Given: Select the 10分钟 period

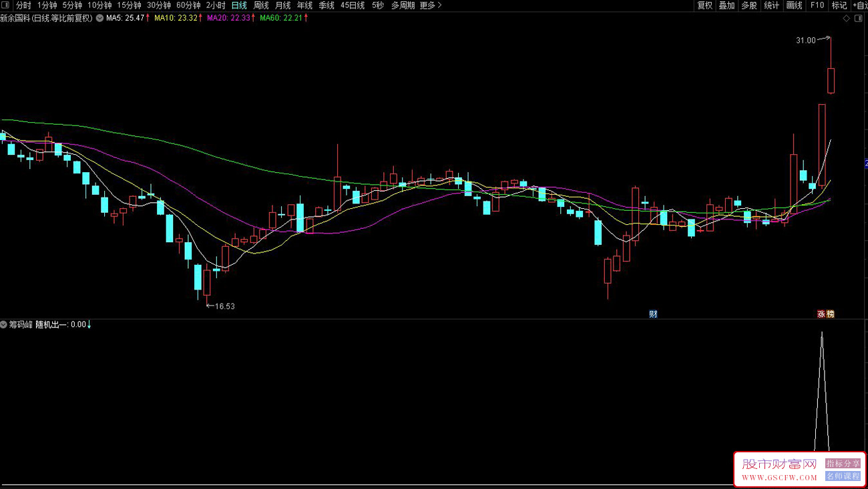Looking at the screenshot, I should (99, 5).
